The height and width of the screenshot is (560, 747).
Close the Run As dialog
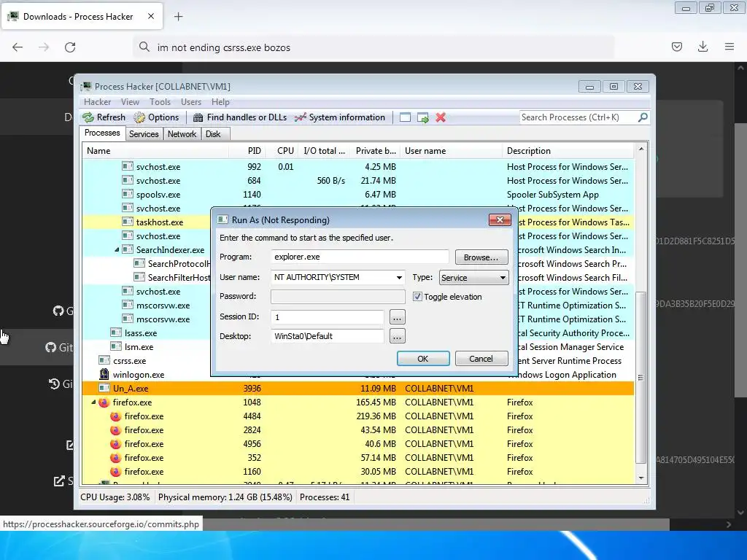coord(500,219)
